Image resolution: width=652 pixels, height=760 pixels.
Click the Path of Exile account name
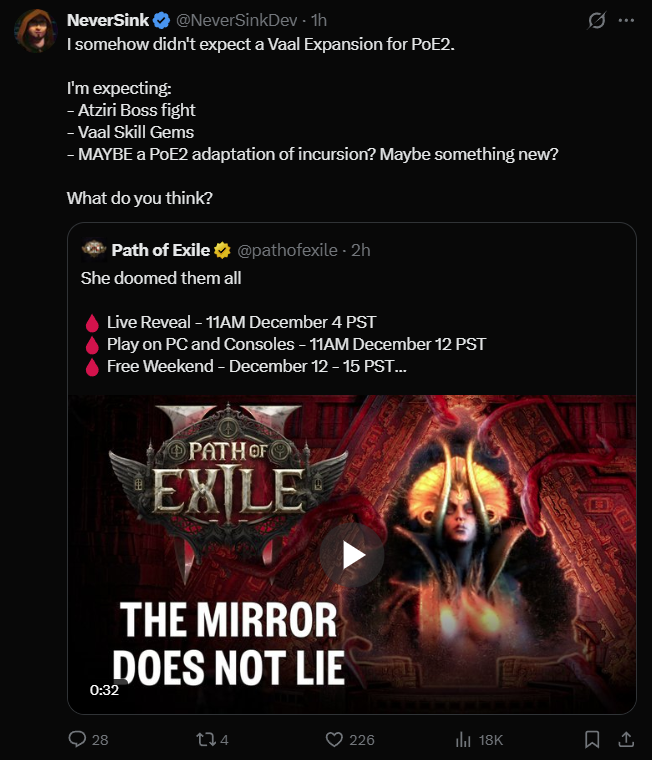160,250
